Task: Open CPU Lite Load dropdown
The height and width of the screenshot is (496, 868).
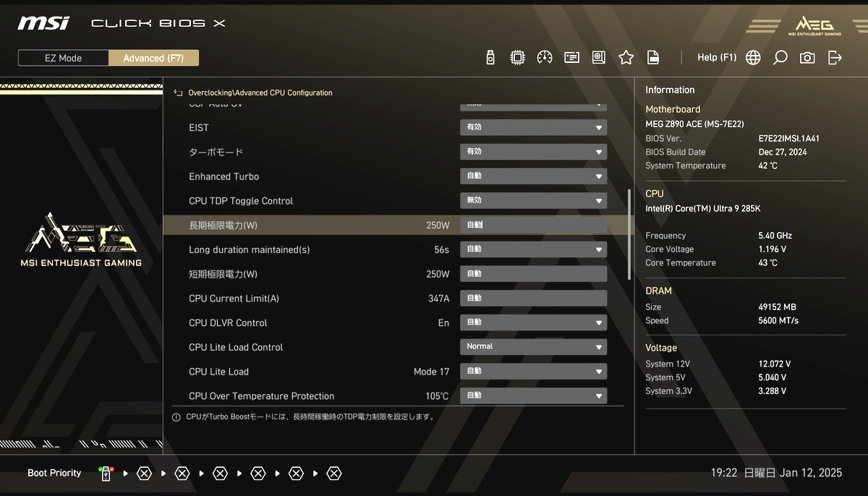Action: pos(533,372)
